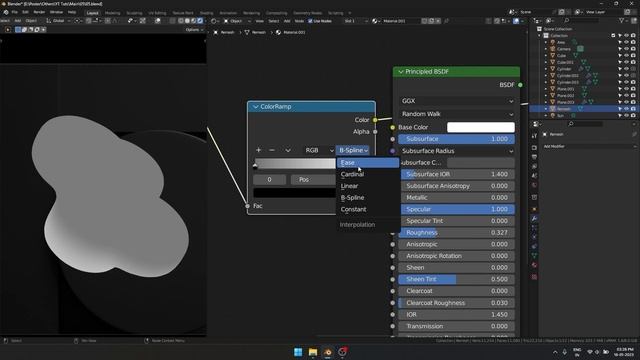Toggle the Use Nodes checkbox

click(310, 21)
